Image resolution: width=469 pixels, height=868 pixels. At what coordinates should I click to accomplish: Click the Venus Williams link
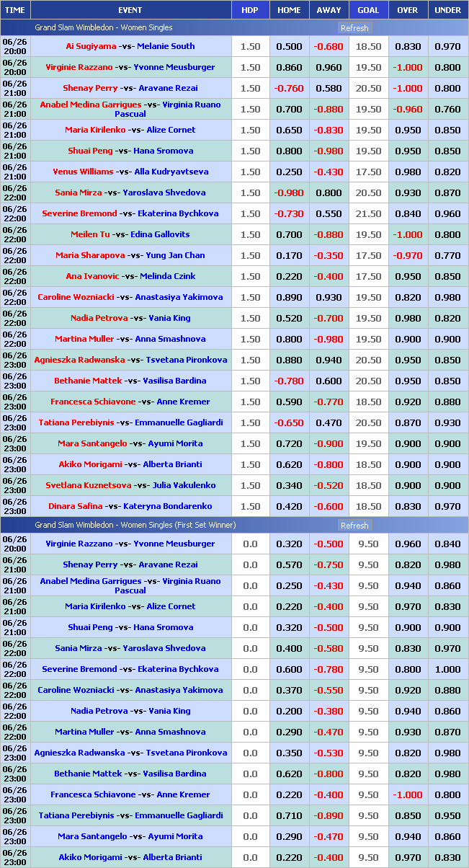click(x=83, y=172)
